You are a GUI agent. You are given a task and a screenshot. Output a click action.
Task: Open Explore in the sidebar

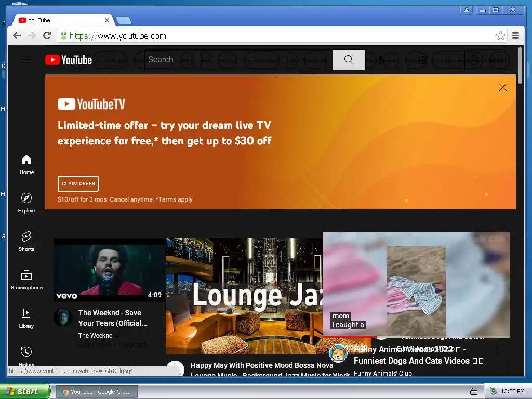tap(26, 203)
